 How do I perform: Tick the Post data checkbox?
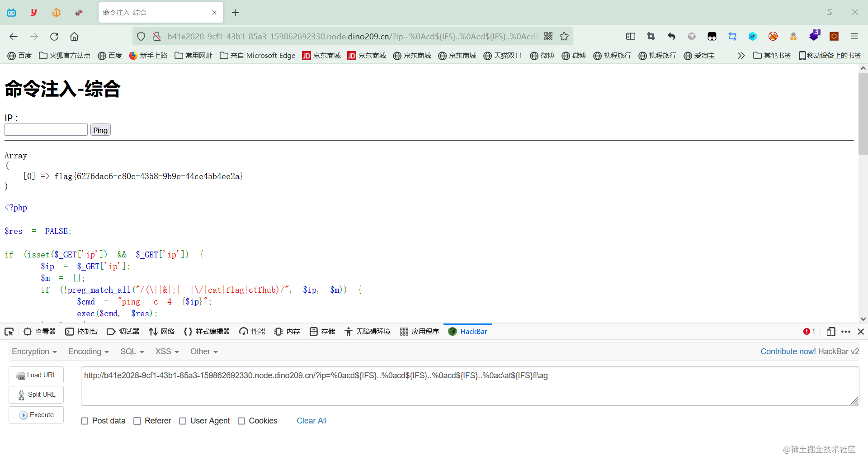[85, 421]
